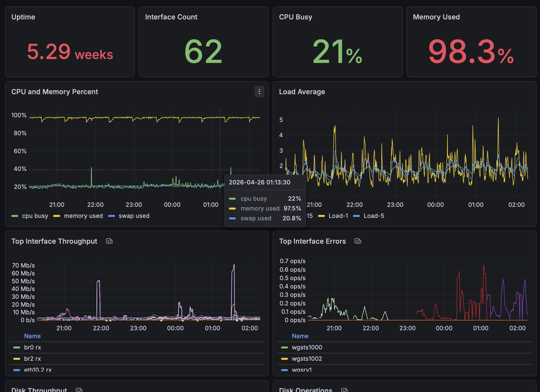Sort interface errors legend by Name header

[300, 336]
